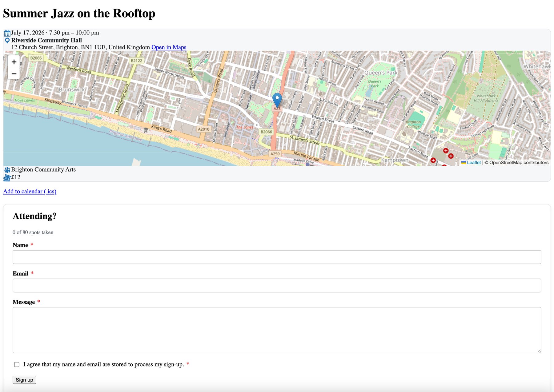
Task: Click the July 17, 2026 date text
Action: pyautogui.click(x=28, y=33)
